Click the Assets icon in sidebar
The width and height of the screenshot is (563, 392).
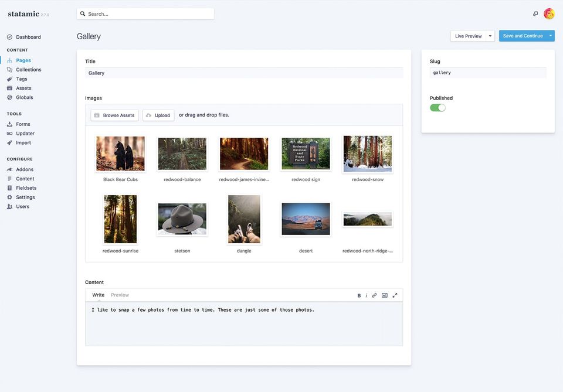point(10,88)
